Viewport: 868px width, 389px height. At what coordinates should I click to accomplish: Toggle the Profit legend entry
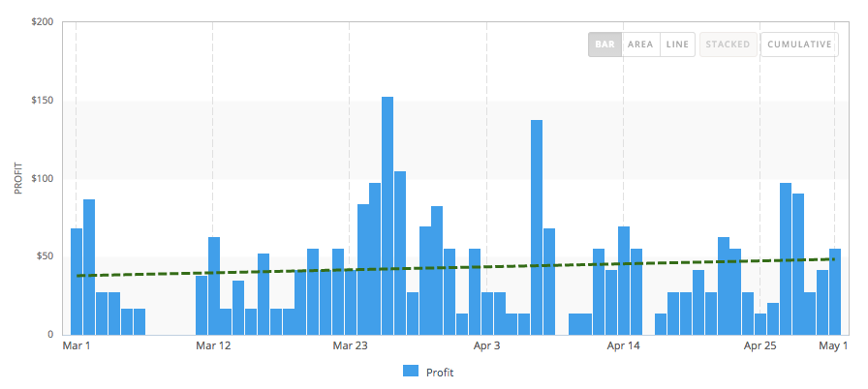coord(428,373)
